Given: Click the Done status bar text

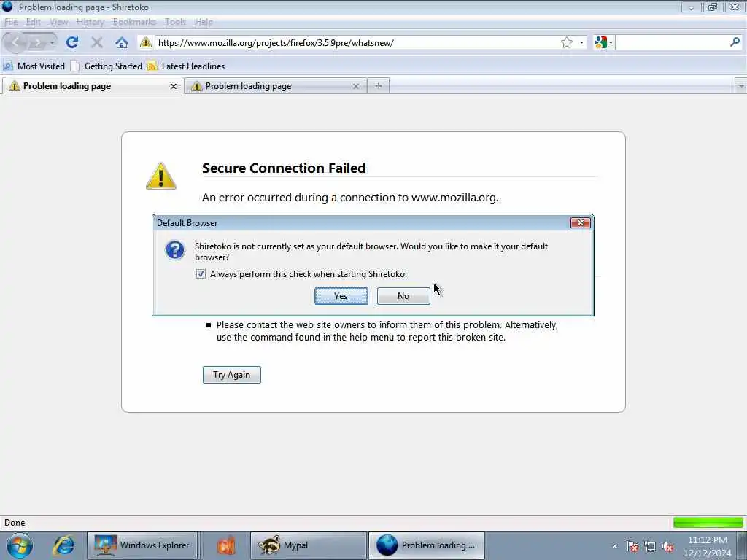Looking at the screenshot, I should 15,523.
